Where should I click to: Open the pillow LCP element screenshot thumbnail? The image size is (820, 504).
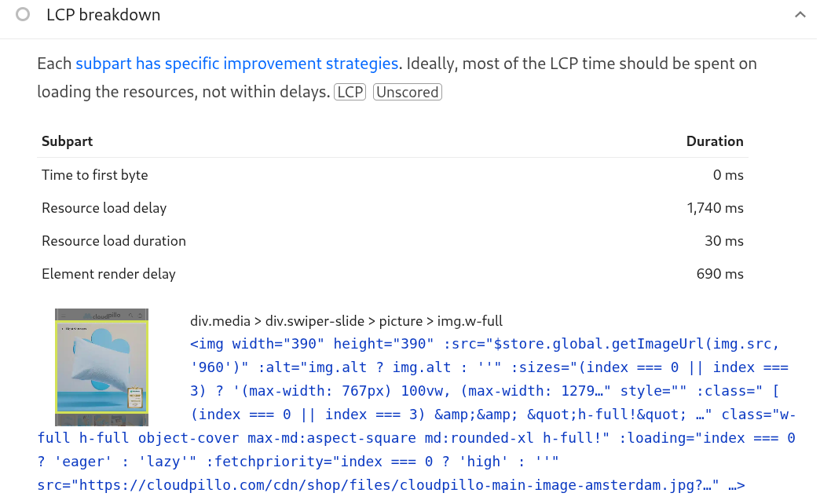[101, 367]
